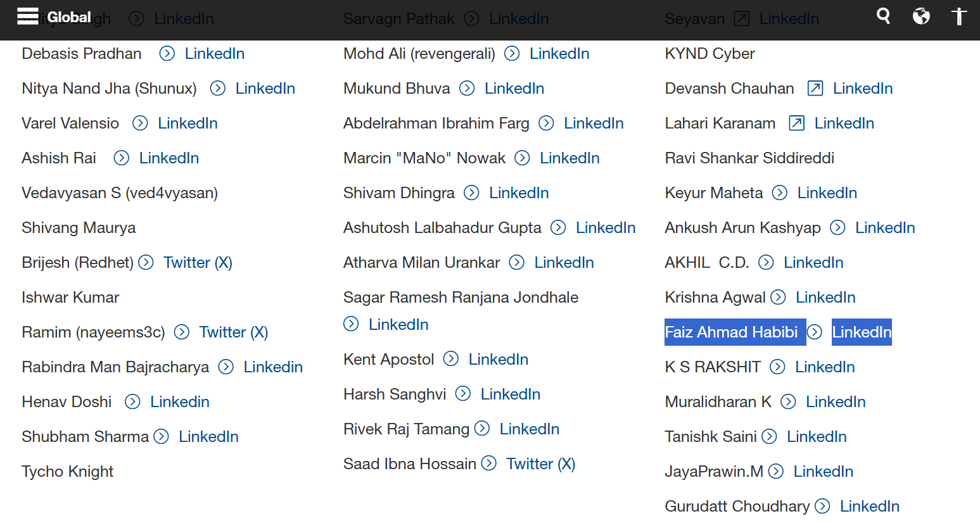Click the search magnifier icon

883,16
